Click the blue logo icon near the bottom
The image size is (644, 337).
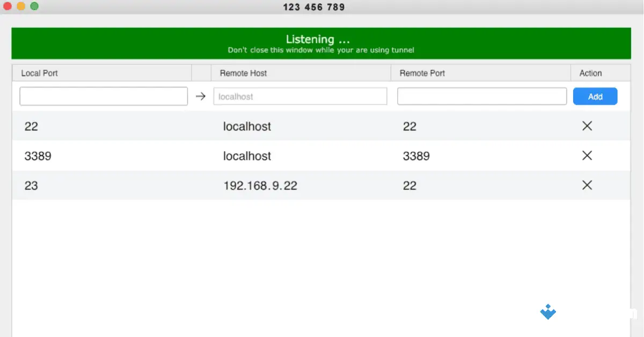coord(548,312)
